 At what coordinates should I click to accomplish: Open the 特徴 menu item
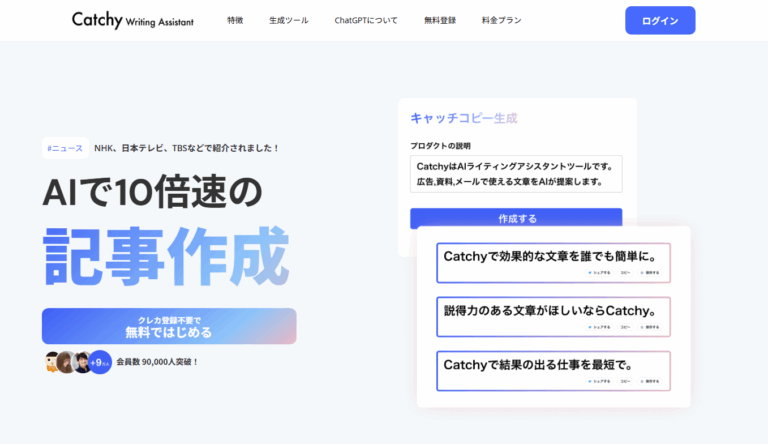tap(235, 20)
